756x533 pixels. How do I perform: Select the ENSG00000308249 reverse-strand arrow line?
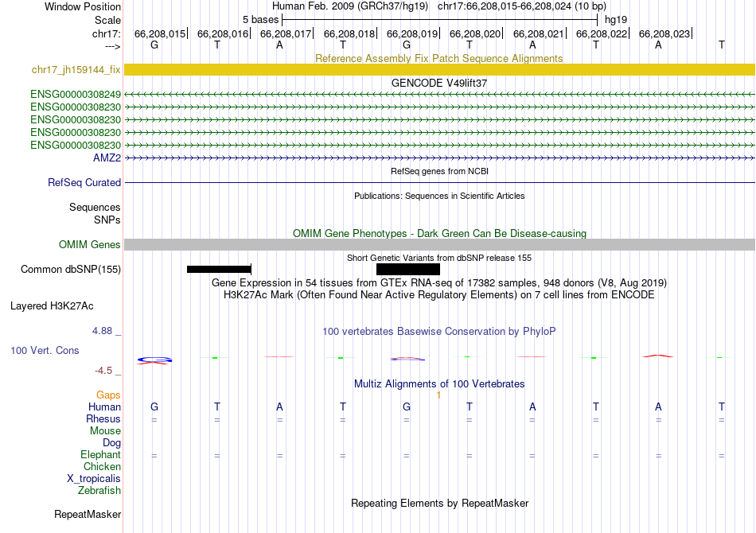point(439,95)
